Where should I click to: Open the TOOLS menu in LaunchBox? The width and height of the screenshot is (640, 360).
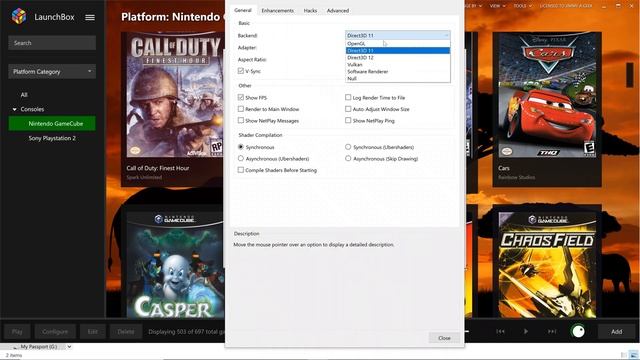(x=522, y=6)
